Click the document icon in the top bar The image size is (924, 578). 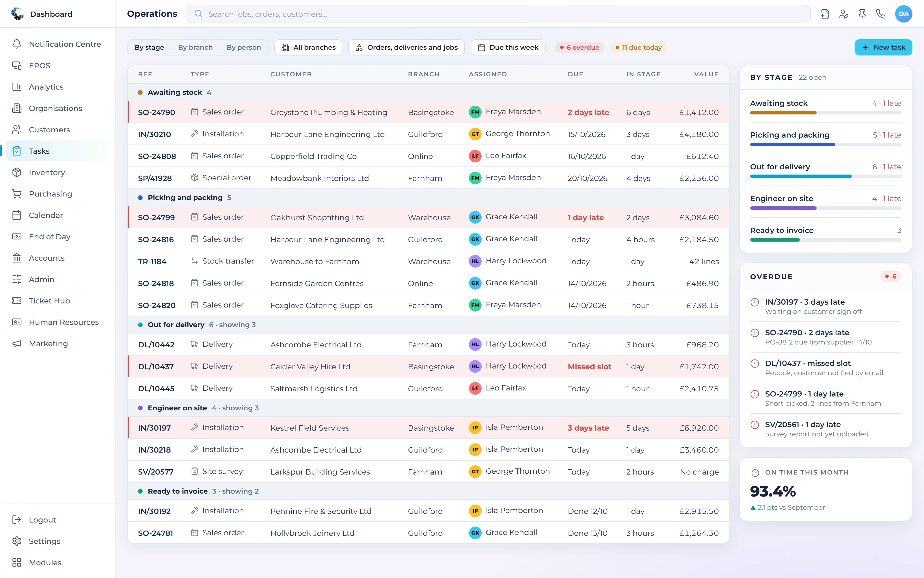tap(825, 14)
